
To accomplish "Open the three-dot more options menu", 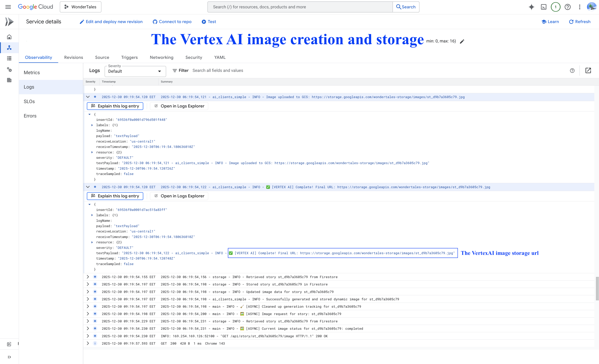I will (x=580, y=7).
